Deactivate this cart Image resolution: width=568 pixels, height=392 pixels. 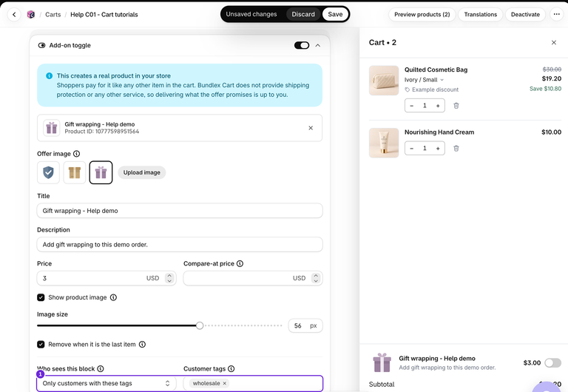coord(525,15)
